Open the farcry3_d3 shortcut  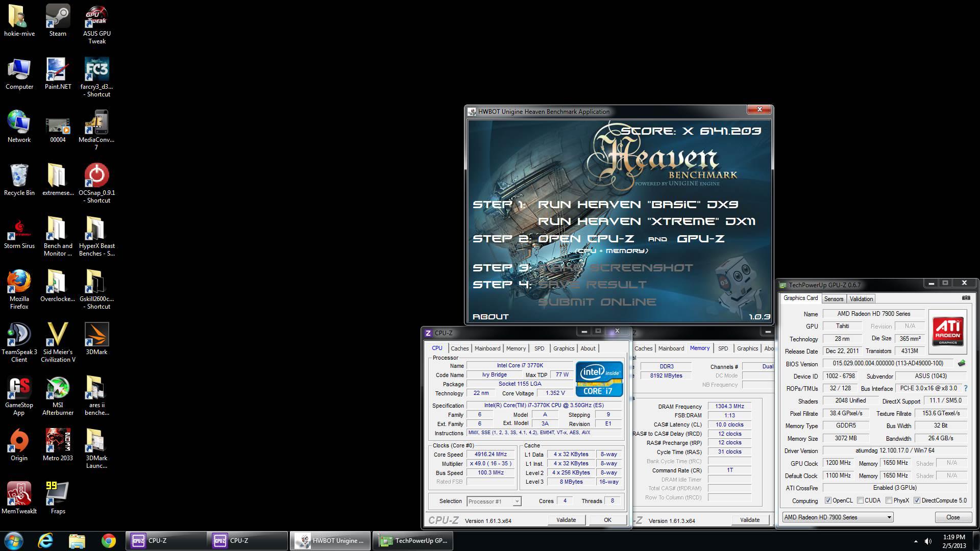(96, 77)
